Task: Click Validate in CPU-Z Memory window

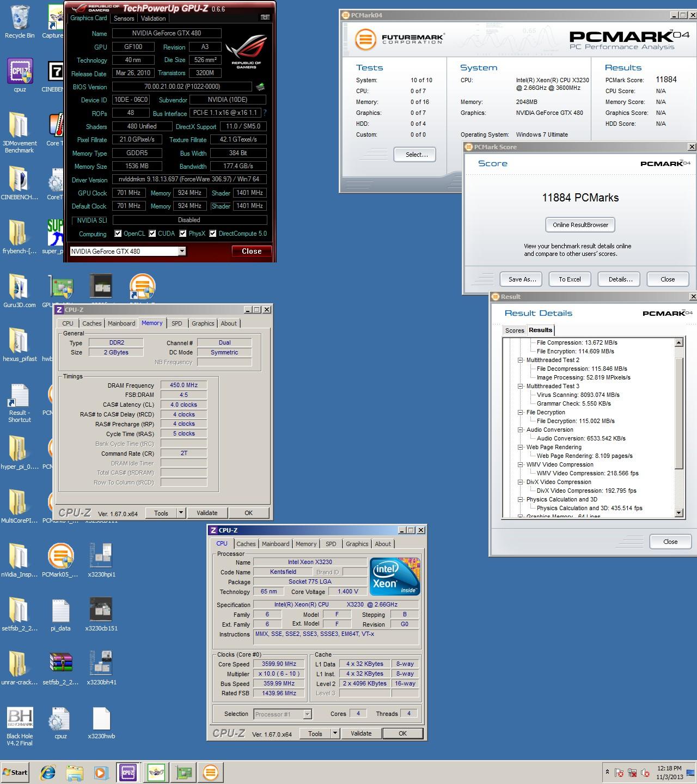Action: [207, 513]
